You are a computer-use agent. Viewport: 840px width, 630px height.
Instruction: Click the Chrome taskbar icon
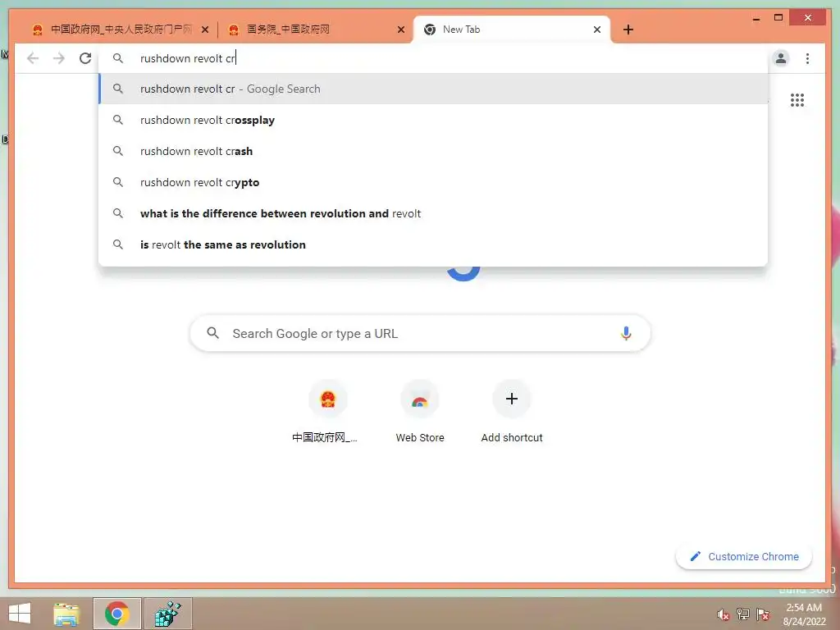tap(116, 614)
